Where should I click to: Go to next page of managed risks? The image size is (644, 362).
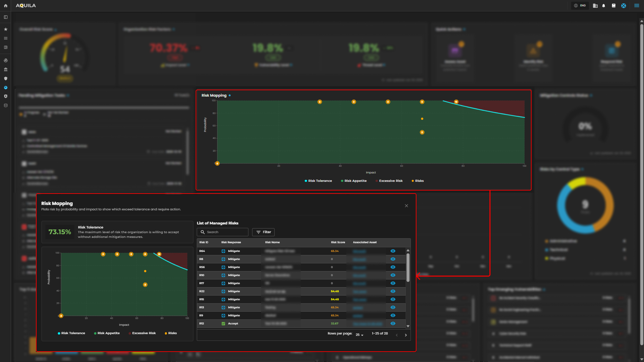(x=406, y=335)
